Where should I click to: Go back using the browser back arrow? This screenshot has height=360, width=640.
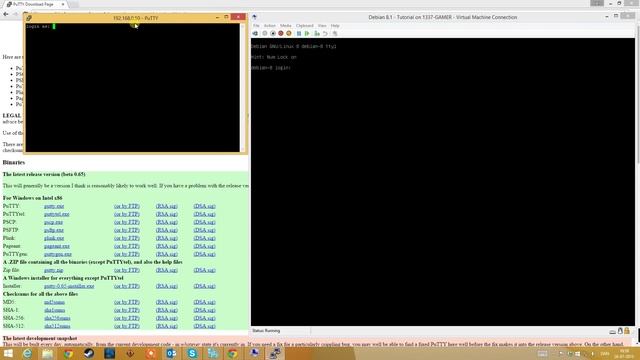[x=6, y=14]
